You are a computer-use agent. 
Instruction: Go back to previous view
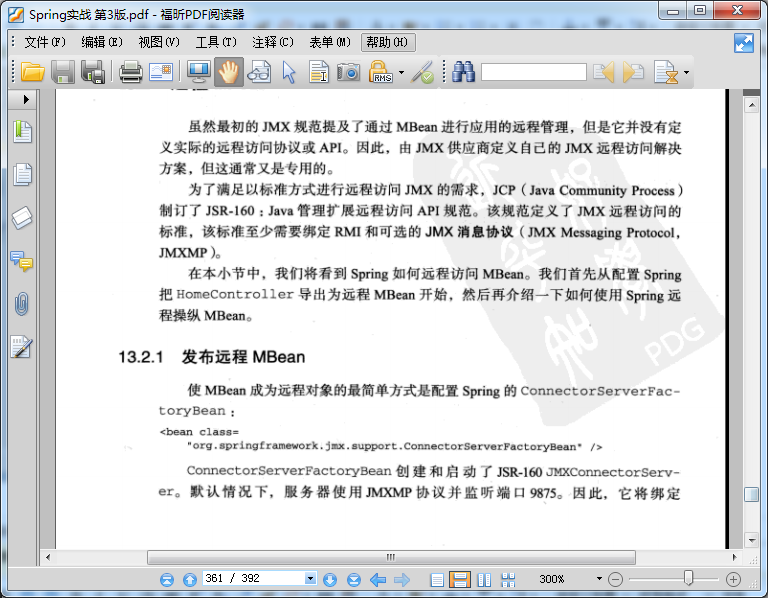click(378, 580)
